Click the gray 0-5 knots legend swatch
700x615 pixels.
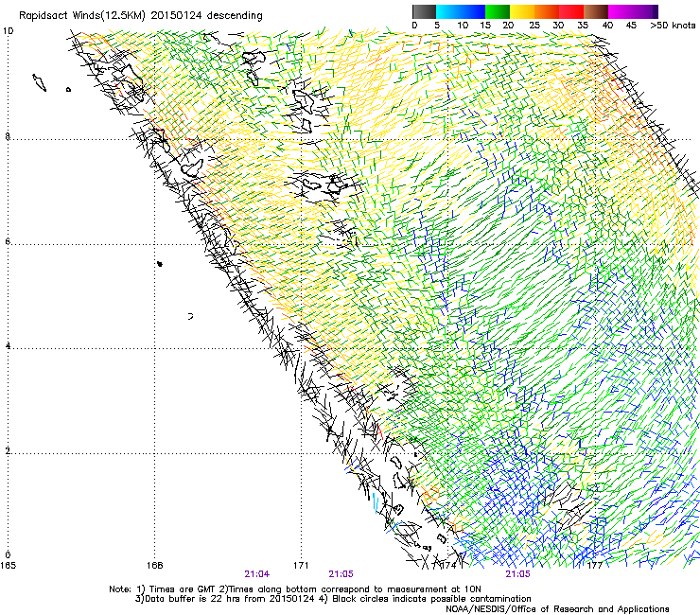(424, 11)
